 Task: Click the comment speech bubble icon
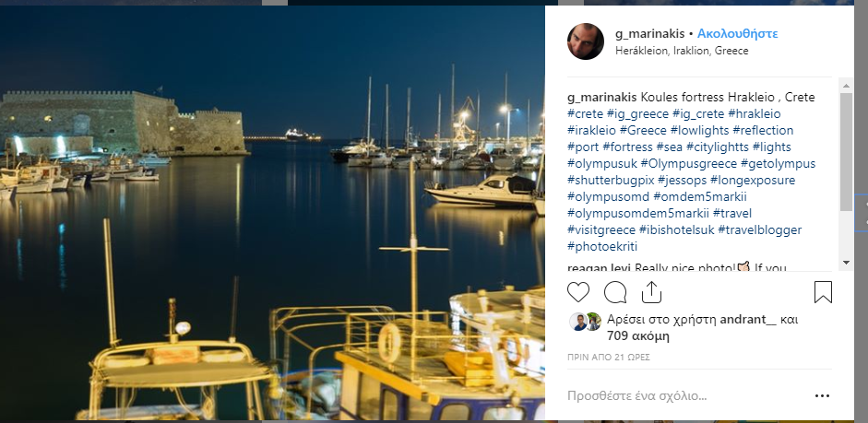pos(615,293)
